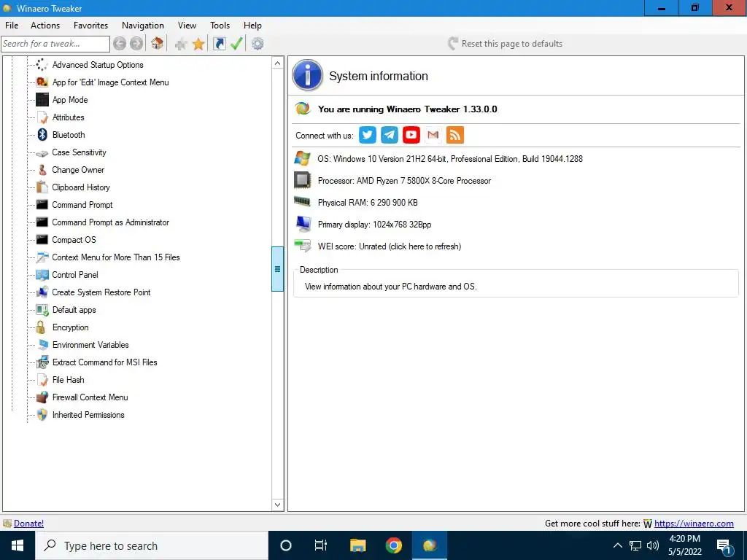Image resolution: width=747 pixels, height=560 pixels.
Task: Click Reset this page to defaults
Action: pyautogui.click(x=505, y=43)
